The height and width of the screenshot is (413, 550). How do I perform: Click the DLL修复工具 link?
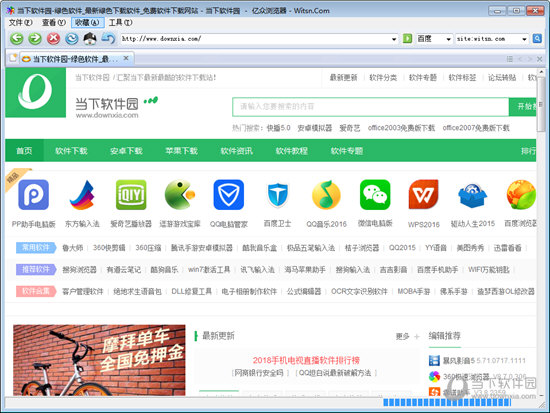(x=192, y=291)
